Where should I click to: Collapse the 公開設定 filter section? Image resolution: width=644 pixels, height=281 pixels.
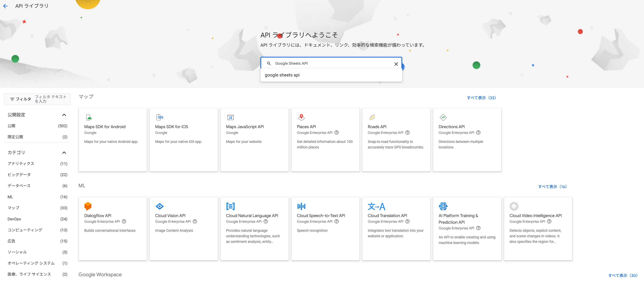pyautogui.click(x=64, y=115)
